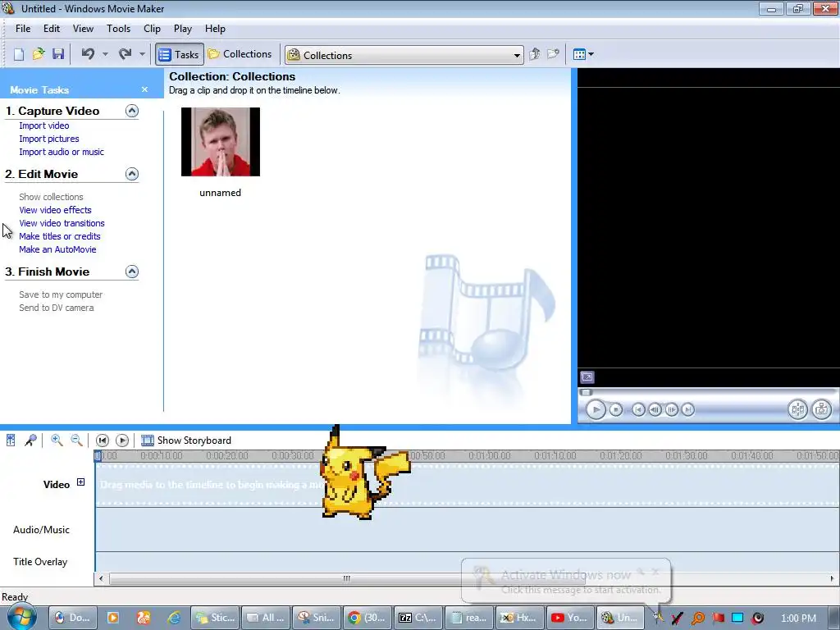Split the clip at the current frame
Screen dimensions: 840x630
coord(797,410)
